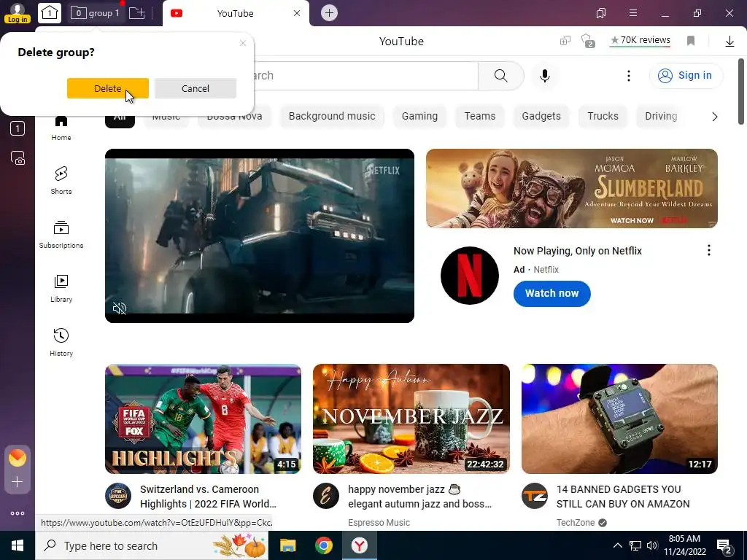747x560 pixels.
Task: Switch to the YouTube tab
Action: [236, 13]
